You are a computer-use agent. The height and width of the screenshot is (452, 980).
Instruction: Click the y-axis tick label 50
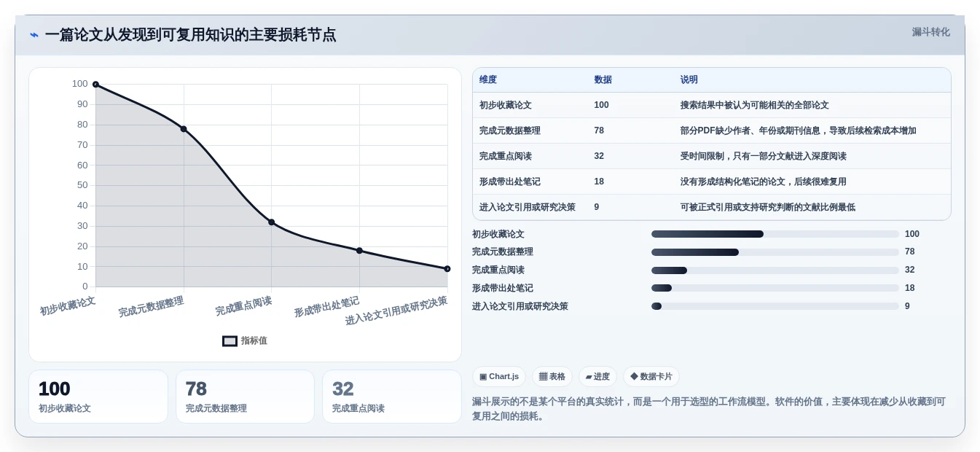82,185
